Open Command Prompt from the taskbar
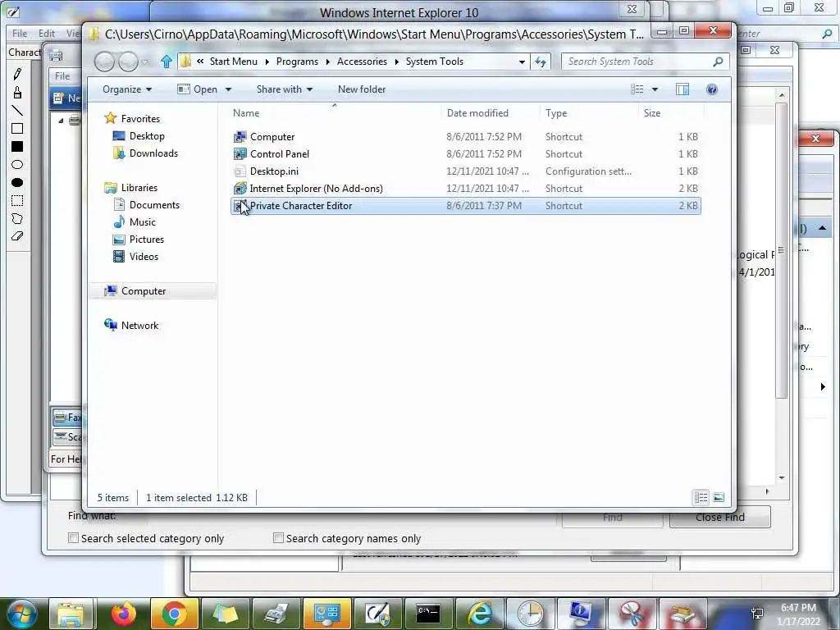The image size is (840, 630). tap(428, 614)
